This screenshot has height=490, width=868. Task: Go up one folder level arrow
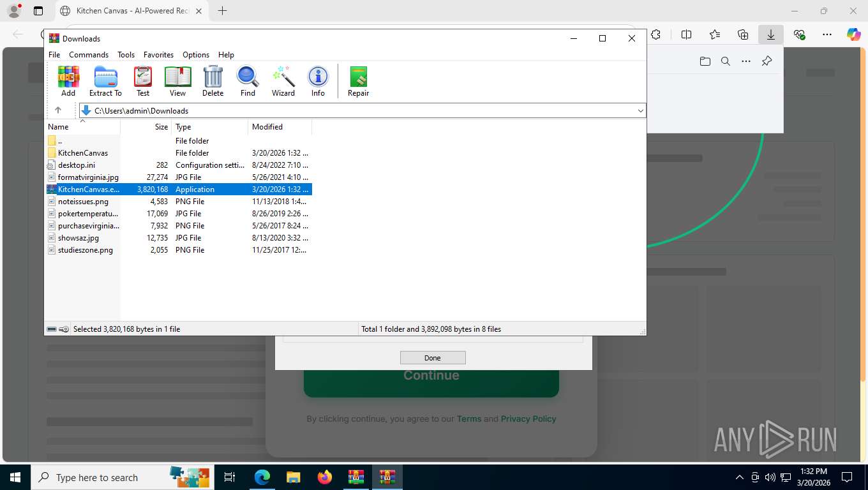pyautogui.click(x=58, y=110)
